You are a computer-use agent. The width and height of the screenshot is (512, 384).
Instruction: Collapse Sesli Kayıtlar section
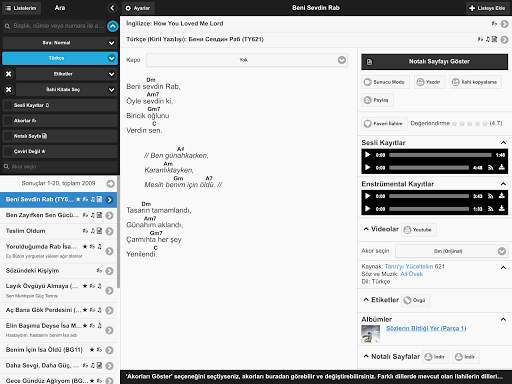(503, 143)
